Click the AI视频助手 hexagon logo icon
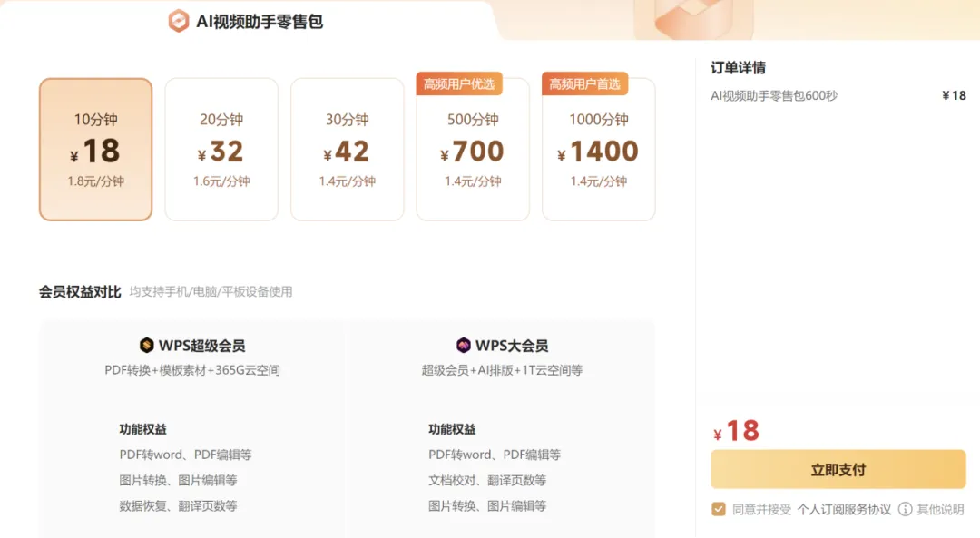This screenshot has height=538, width=980. (x=179, y=21)
